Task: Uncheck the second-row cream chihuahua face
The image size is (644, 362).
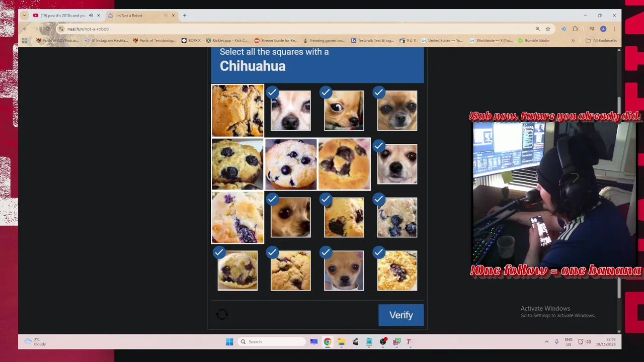Action: tap(397, 164)
